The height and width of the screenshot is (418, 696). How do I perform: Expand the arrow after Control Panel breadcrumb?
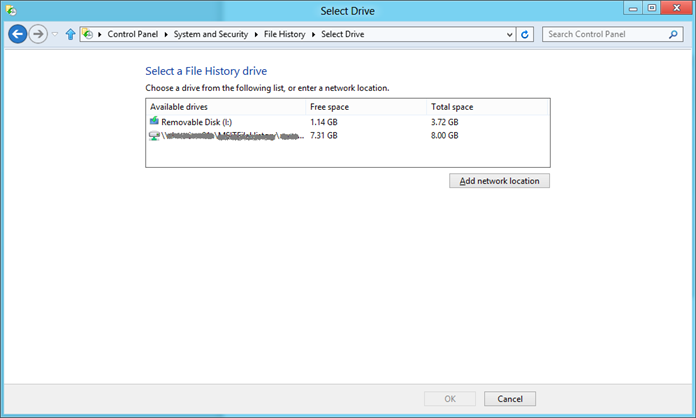(166, 34)
